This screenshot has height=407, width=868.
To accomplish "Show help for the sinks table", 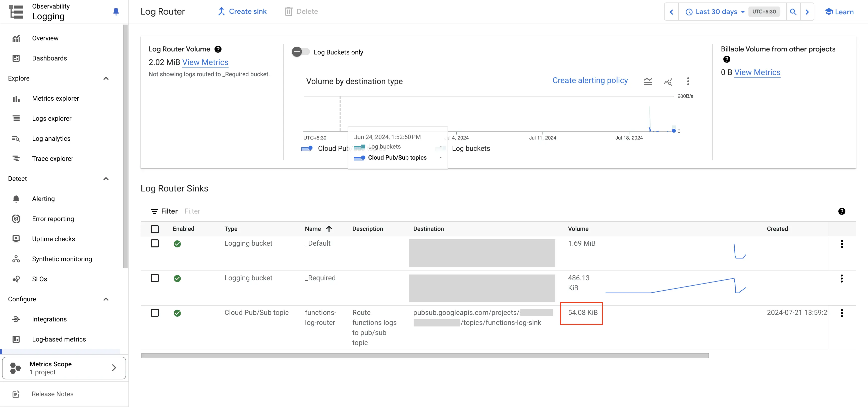I will 842,211.
